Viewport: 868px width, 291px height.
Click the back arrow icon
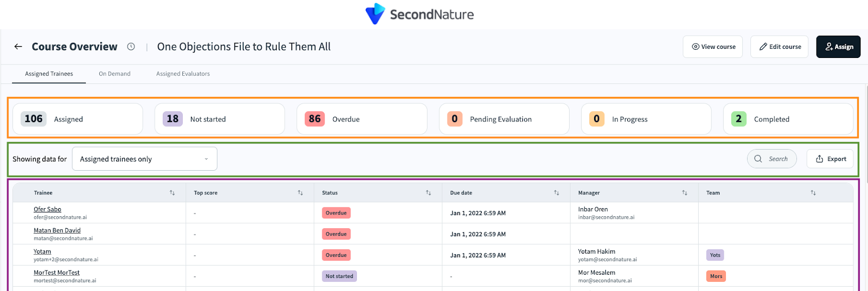[18, 47]
